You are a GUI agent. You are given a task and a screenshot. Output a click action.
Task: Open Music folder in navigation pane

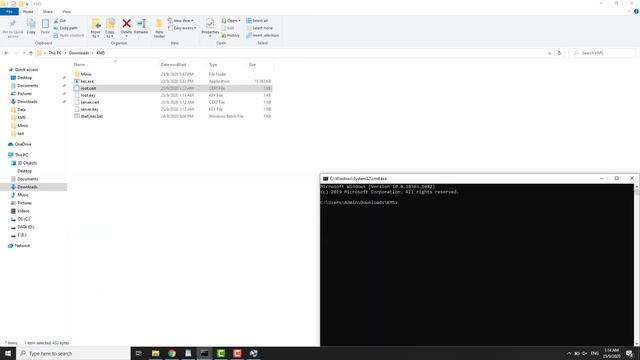23,195
